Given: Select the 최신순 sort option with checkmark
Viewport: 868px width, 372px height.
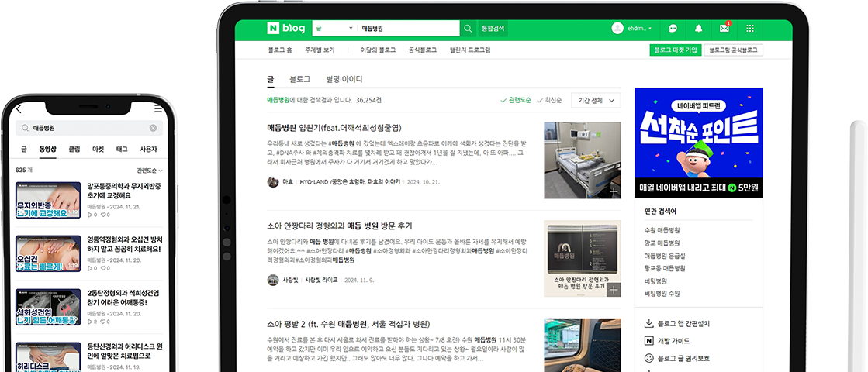Looking at the screenshot, I should 549,100.
